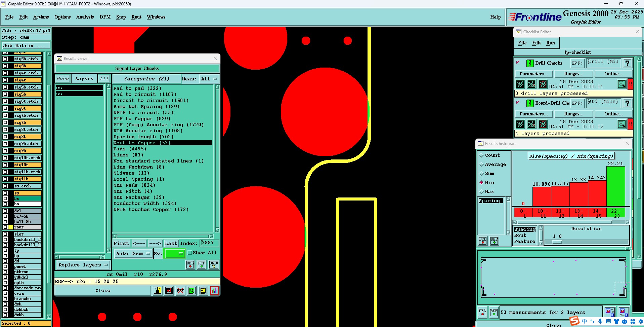Open the Run menu in Checklist Editor

point(551,43)
